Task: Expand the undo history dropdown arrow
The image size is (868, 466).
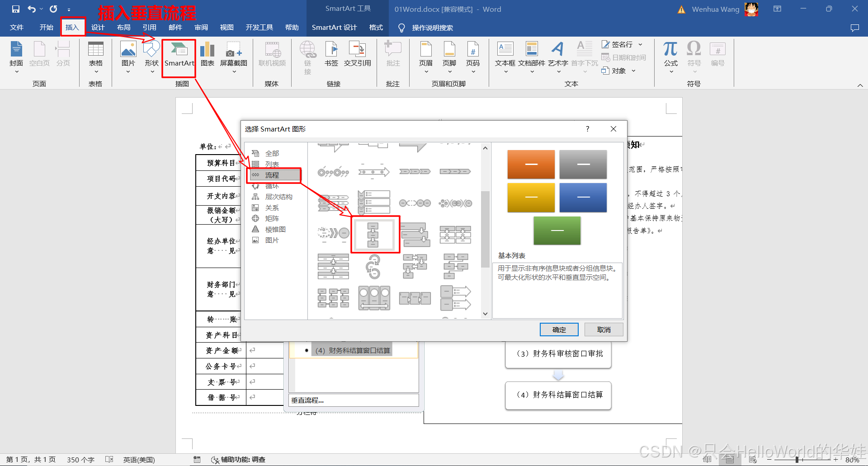Action: pos(42,9)
